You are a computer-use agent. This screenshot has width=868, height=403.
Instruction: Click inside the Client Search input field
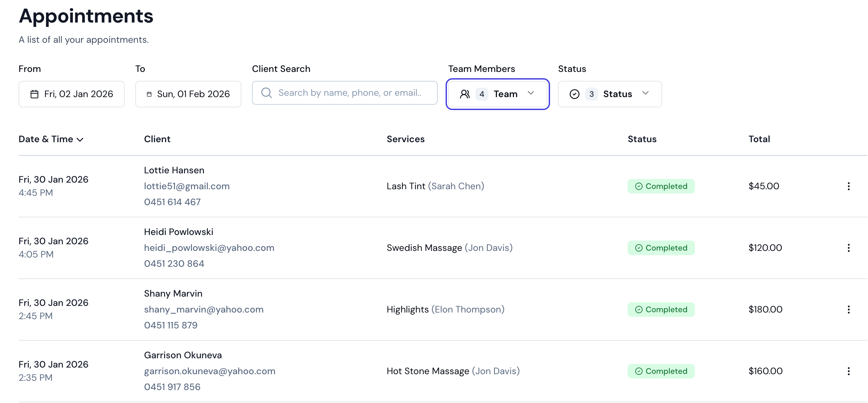pyautogui.click(x=350, y=92)
